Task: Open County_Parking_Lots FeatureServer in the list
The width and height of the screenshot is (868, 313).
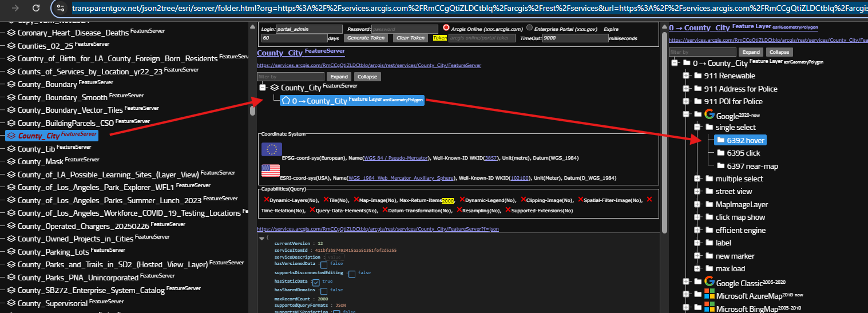Action: click(x=54, y=251)
